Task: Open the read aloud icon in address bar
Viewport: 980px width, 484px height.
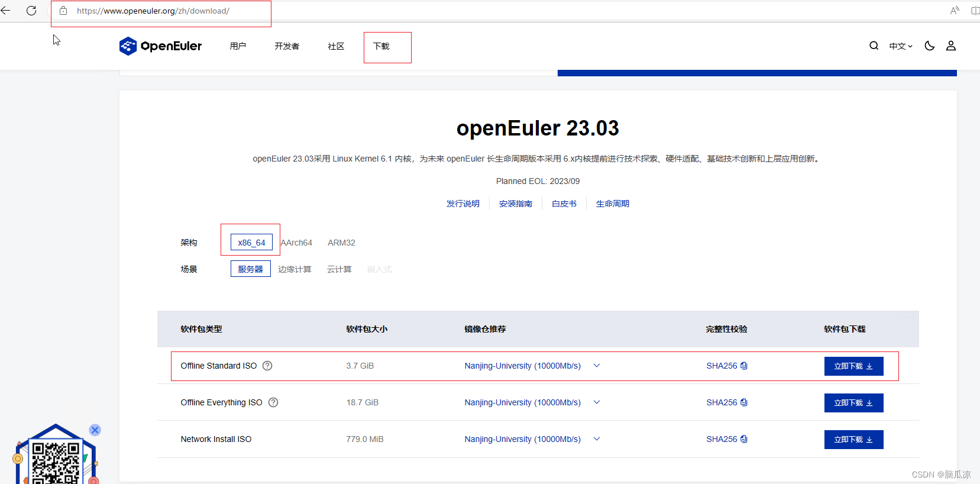Action: pos(955,11)
